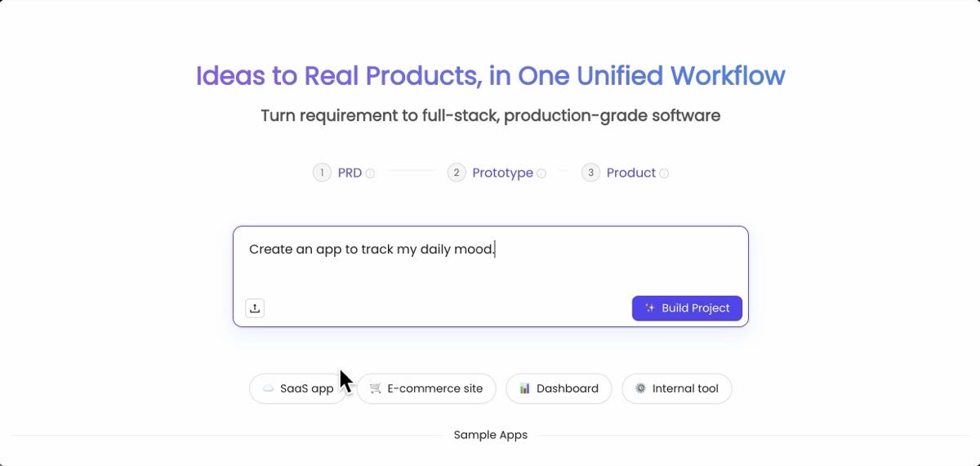
Task: Click the bar chart icon on Dashboard chip
Action: pyautogui.click(x=524, y=388)
